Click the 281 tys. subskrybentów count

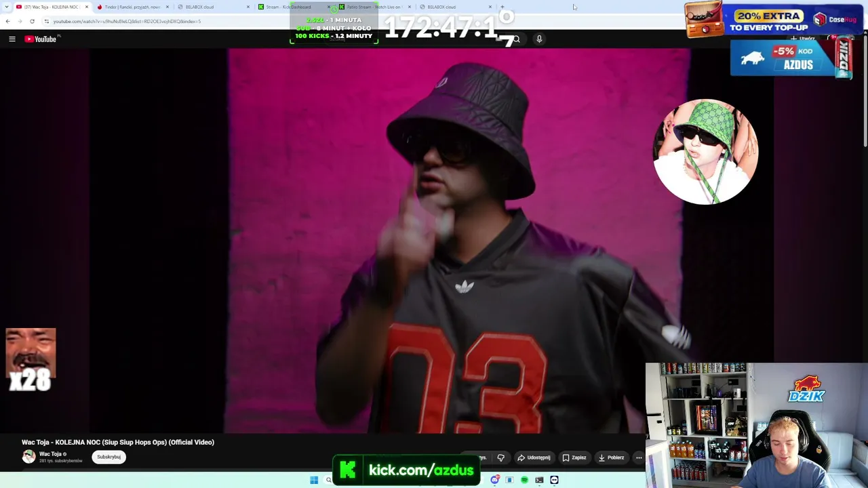[x=61, y=461]
